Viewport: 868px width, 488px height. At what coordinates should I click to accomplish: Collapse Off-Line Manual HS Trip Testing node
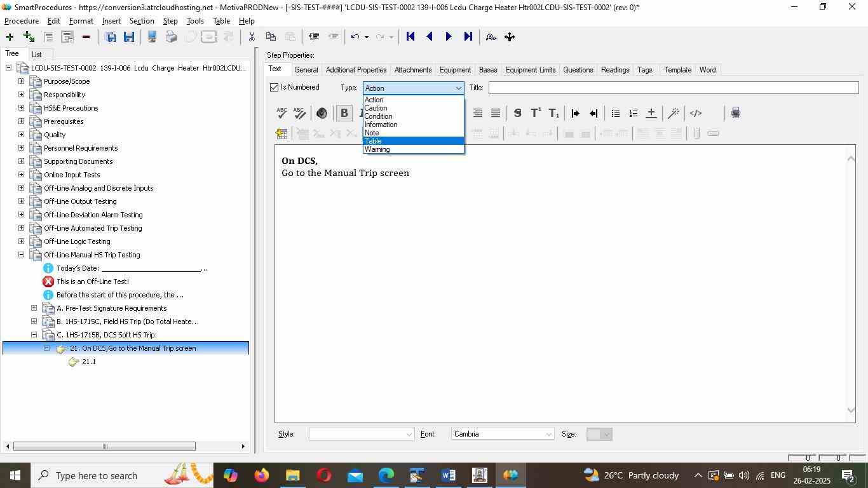click(21, 255)
